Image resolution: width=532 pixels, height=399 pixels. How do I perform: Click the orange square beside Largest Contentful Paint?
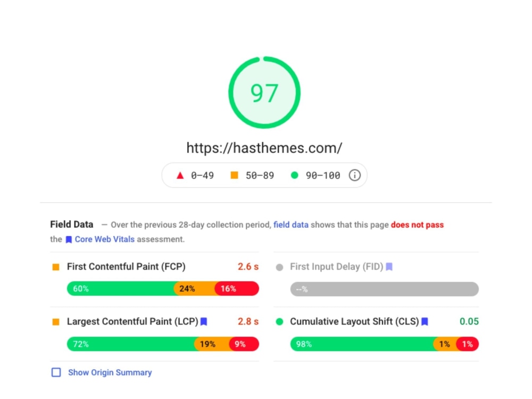click(x=56, y=322)
